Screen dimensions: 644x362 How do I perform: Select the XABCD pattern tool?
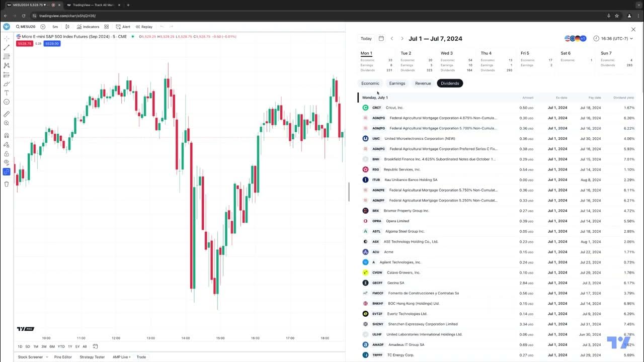(7, 65)
